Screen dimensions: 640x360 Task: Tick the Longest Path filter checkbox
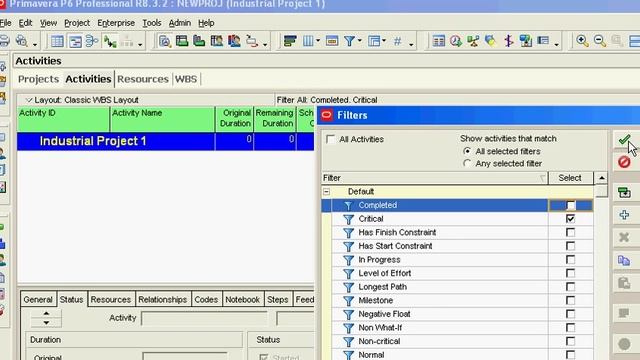tap(570, 287)
